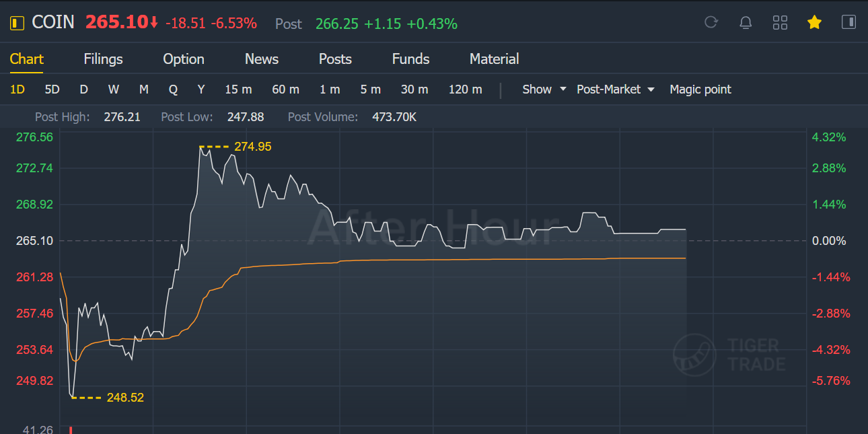
Task: Toggle the yellow favorite star
Action: [x=814, y=23]
